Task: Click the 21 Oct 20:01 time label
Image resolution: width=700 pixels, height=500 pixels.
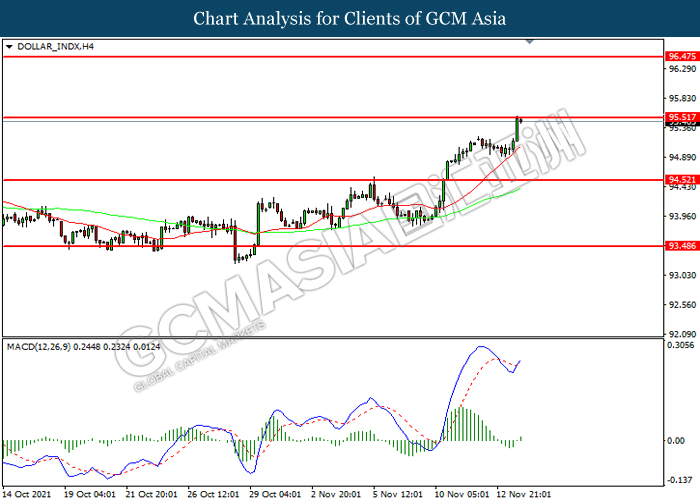Action: (151, 494)
